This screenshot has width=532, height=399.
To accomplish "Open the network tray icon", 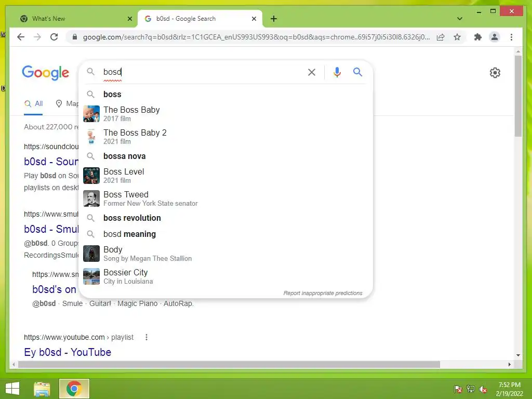I will click(471, 389).
